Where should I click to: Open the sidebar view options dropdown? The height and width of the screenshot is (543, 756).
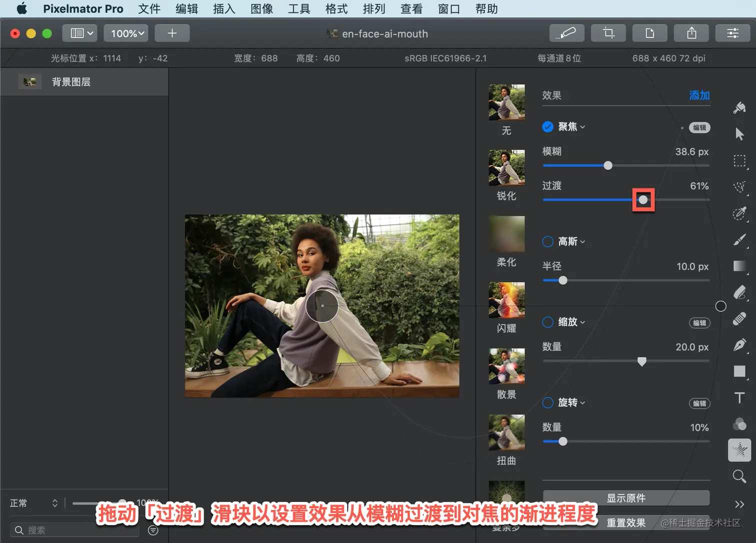pyautogui.click(x=80, y=33)
